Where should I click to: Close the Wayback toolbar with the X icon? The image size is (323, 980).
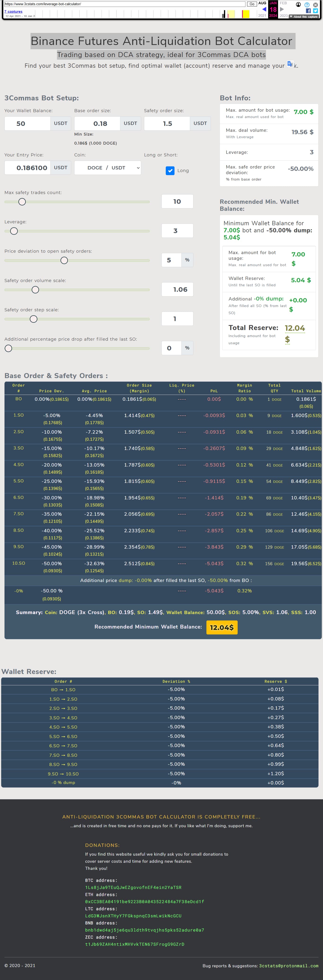click(315, 5)
